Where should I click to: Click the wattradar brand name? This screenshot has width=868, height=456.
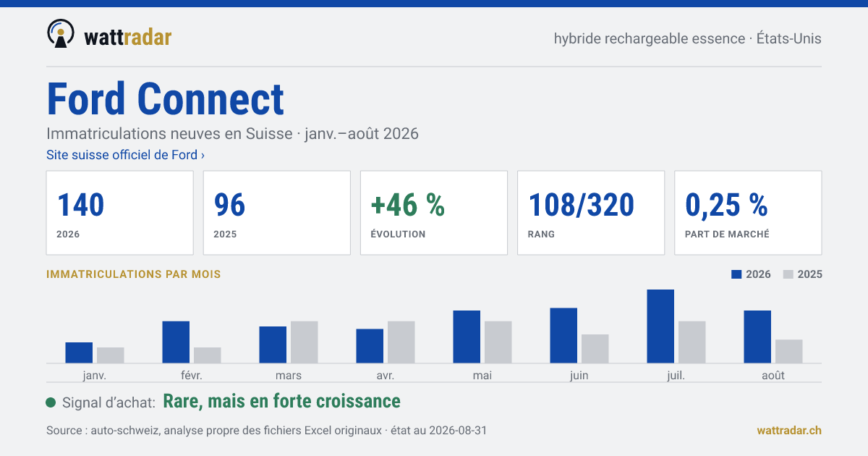pyautogui.click(x=127, y=36)
